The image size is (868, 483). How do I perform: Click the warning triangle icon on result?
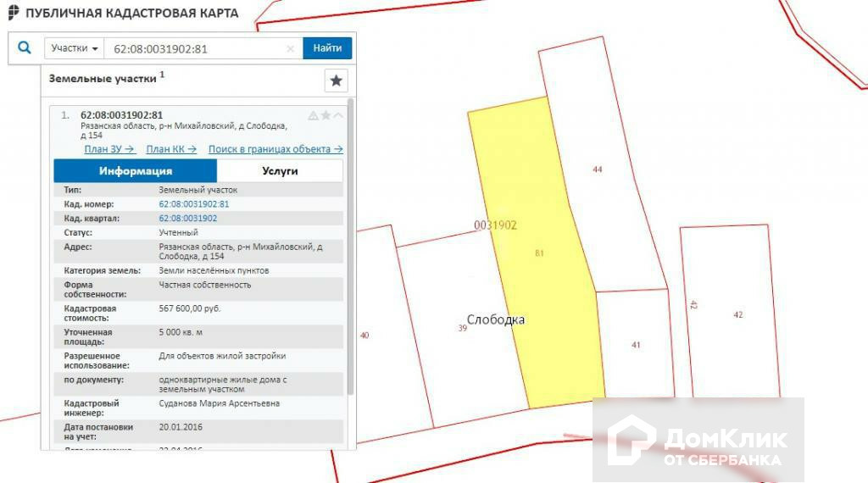(313, 115)
